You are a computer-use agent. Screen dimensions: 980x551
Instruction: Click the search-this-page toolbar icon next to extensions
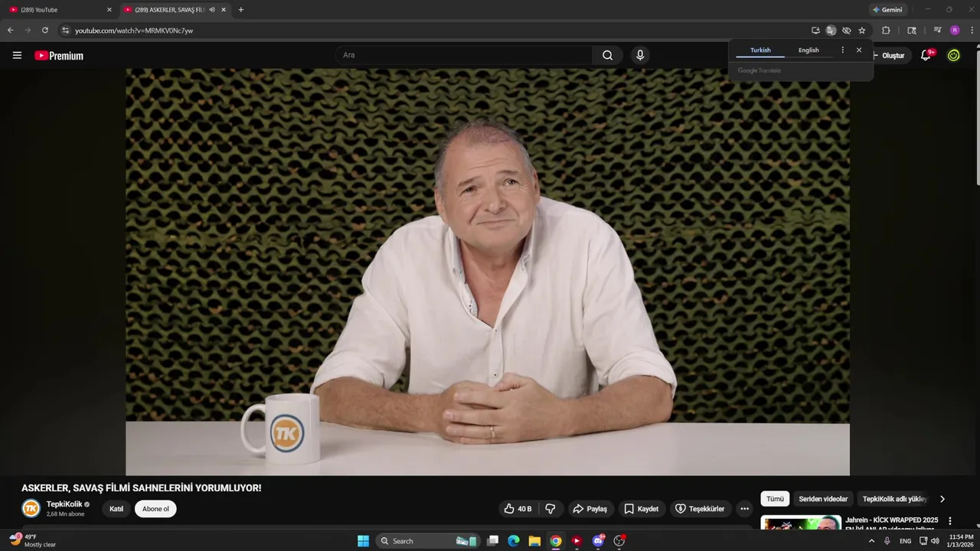[x=911, y=31]
